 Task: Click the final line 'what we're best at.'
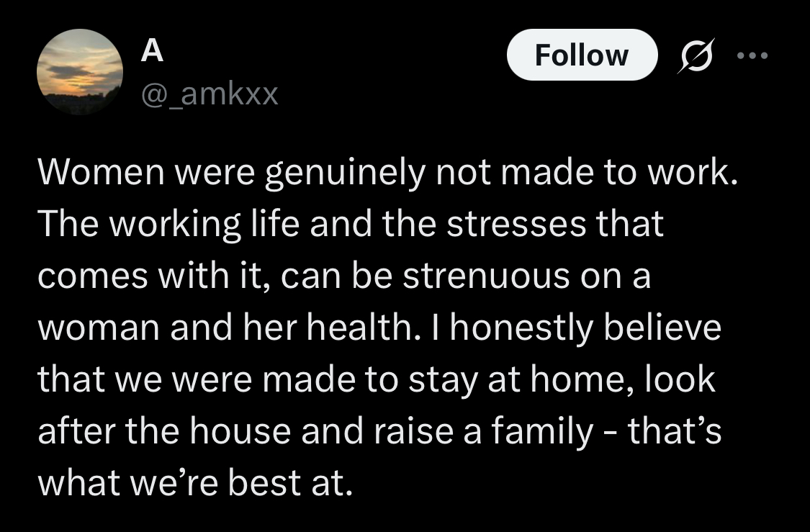[x=195, y=483]
